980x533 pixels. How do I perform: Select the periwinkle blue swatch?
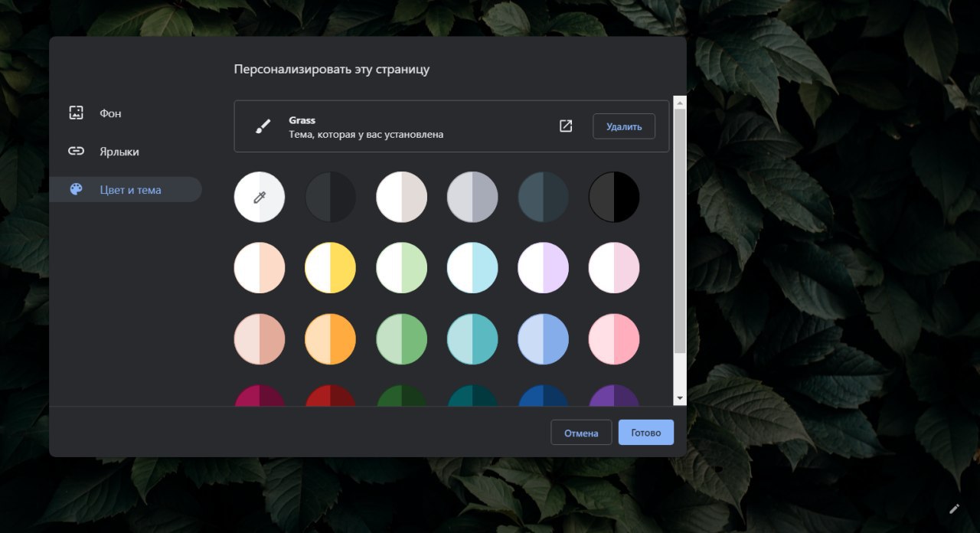[543, 339]
